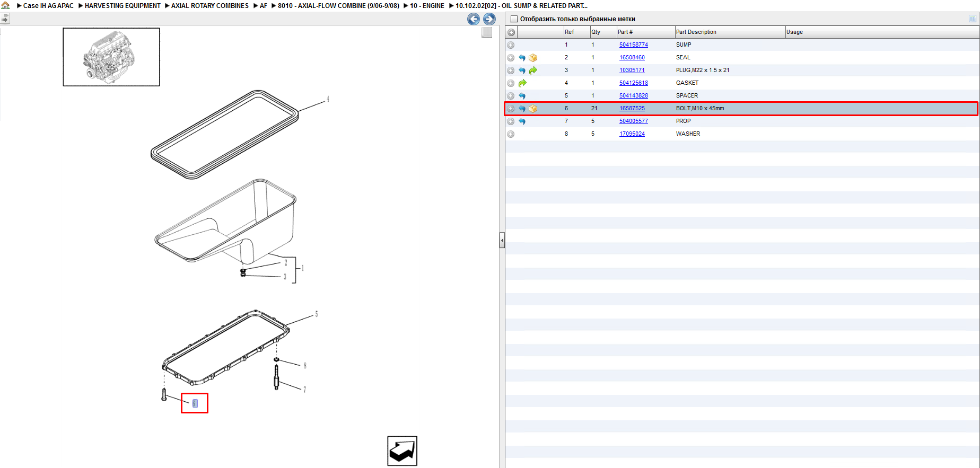980x468 pixels.
Task: Select 'BOLT,M10 x 45mm' description text
Action: click(700, 109)
